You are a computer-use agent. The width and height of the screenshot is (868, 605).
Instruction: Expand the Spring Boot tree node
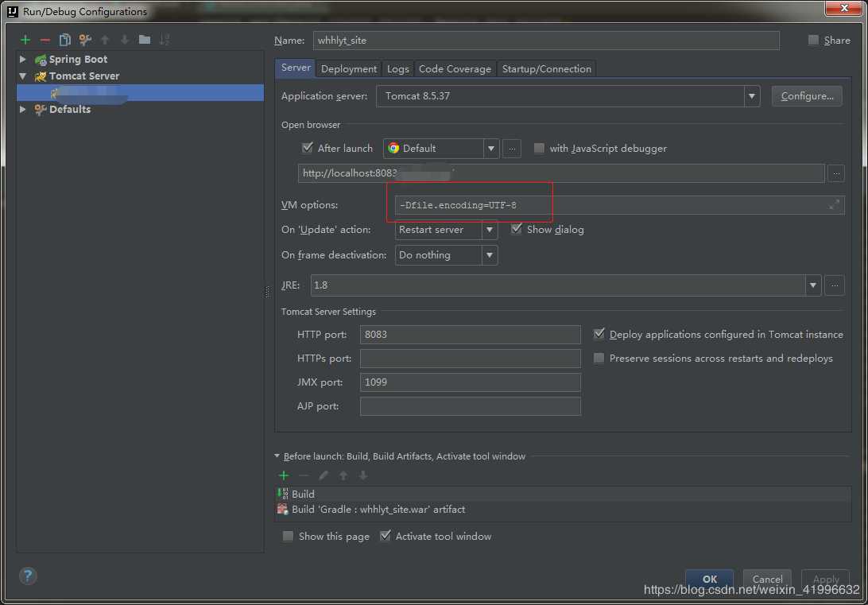[23, 59]
